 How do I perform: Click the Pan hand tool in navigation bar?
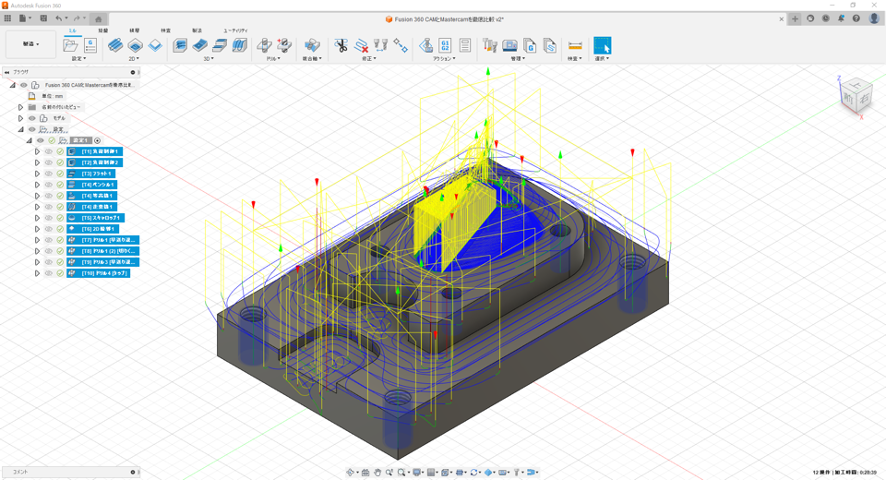(377, 473)
